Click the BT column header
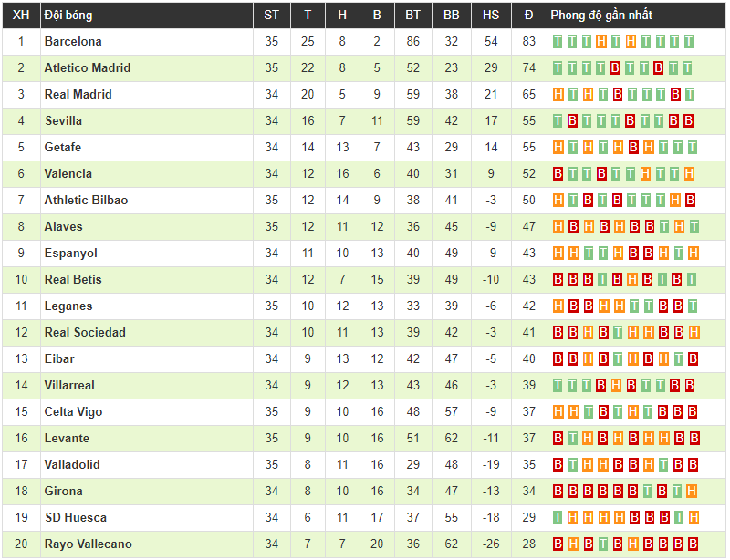The image size is (730, 560). 413,16
